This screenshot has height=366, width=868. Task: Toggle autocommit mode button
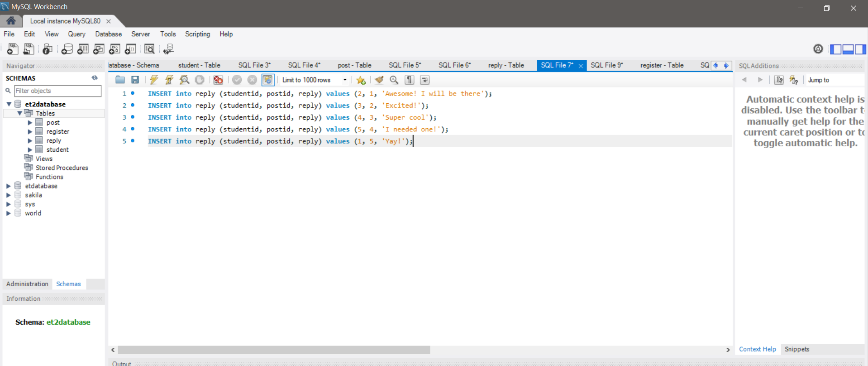(268, 80)
